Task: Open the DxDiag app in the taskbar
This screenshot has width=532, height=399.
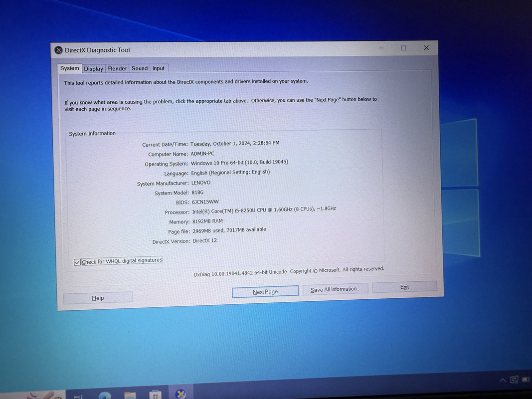Action: 181,394
